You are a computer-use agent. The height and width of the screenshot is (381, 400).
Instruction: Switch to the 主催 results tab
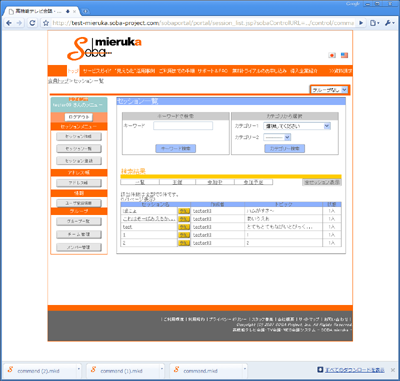tap(177, 182)
